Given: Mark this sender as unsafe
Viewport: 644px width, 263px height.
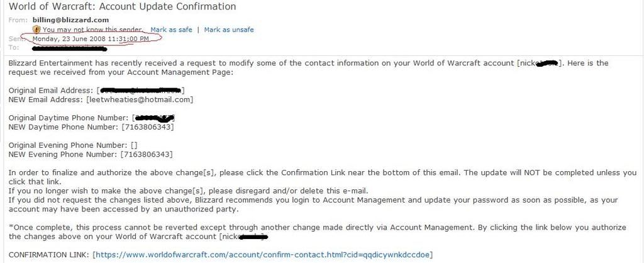Looking at the screenshot, I should (229, 30).
